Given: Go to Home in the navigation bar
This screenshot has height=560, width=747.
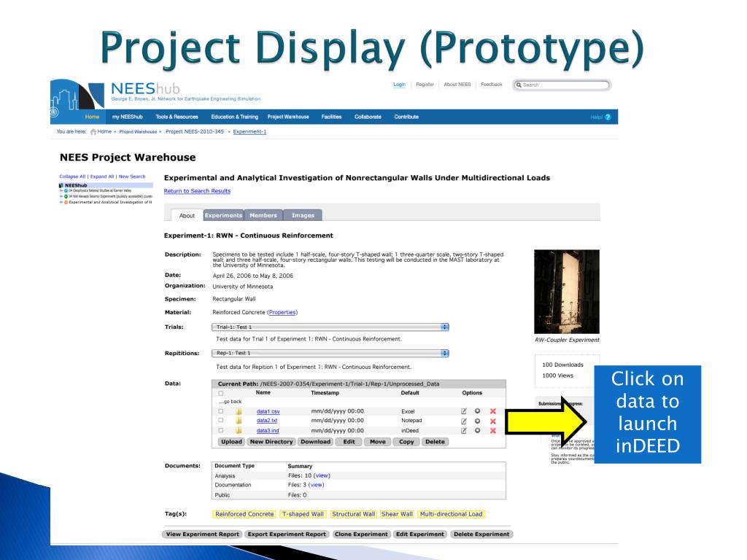Looking at the screenshot, I should [92, 117].
